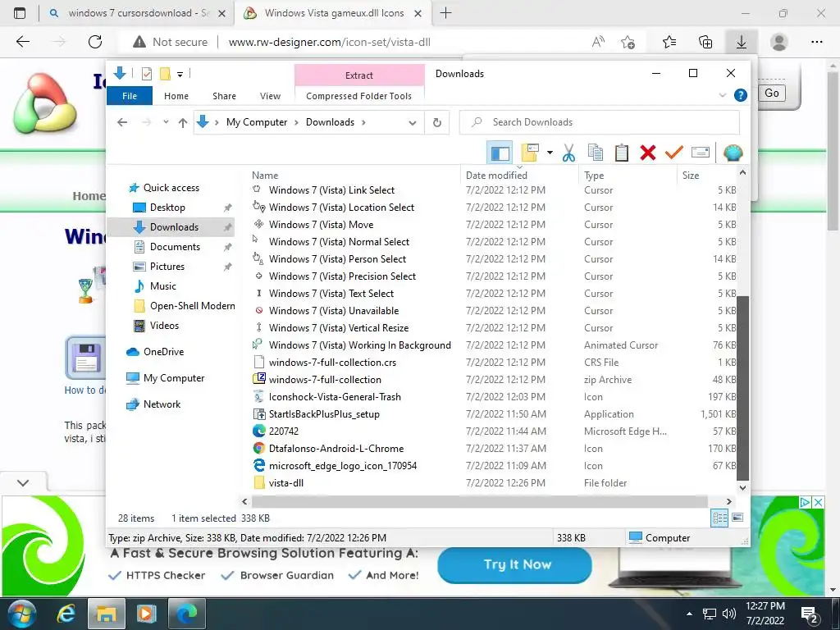Click the Try It Now ad button

click(515, 564)
